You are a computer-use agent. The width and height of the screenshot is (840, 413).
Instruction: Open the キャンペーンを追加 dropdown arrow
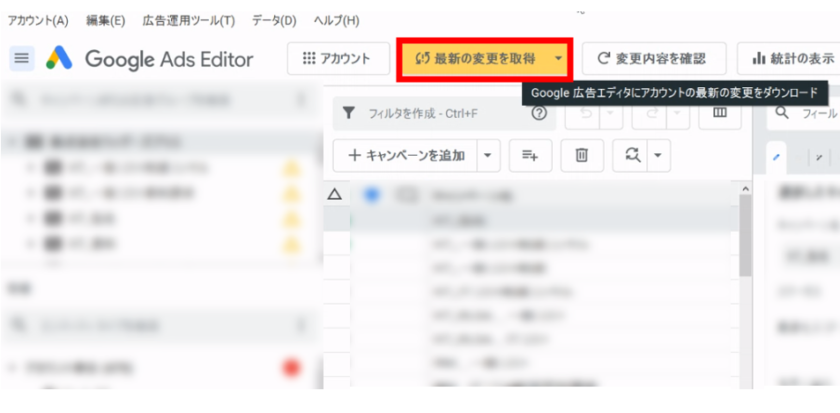(x=487, y=155)
